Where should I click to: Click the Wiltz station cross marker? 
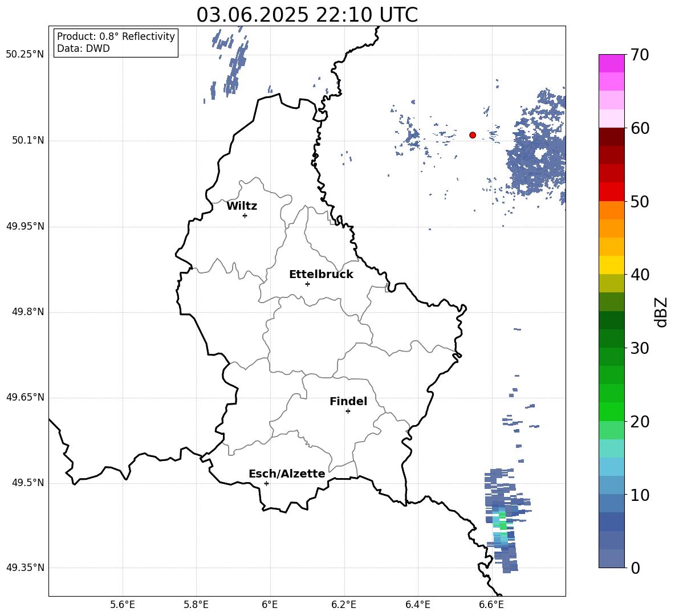pos(245,215)
